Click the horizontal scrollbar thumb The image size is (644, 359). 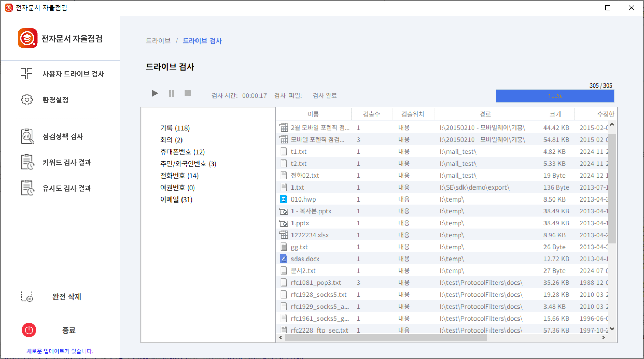coord(386,338)
